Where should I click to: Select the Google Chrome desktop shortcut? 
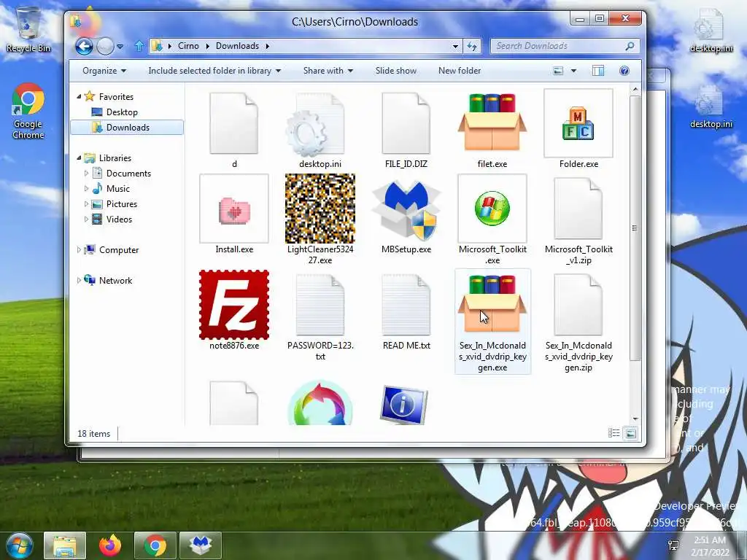click(28, 111)
